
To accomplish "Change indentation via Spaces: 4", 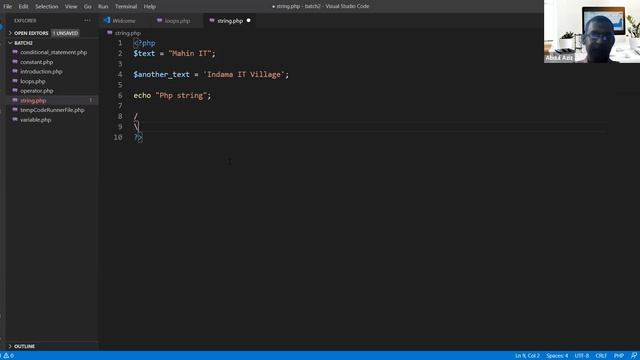I will [x=557, y=356].
